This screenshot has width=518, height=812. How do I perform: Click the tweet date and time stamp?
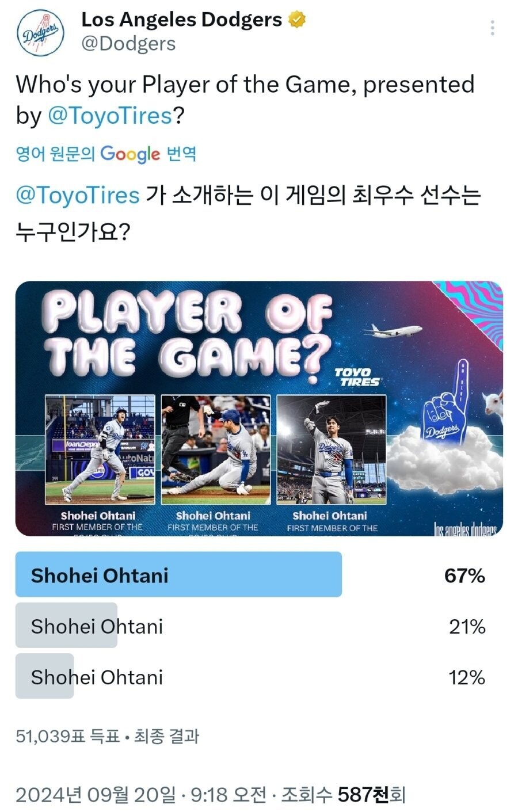[x=140, y=795]
